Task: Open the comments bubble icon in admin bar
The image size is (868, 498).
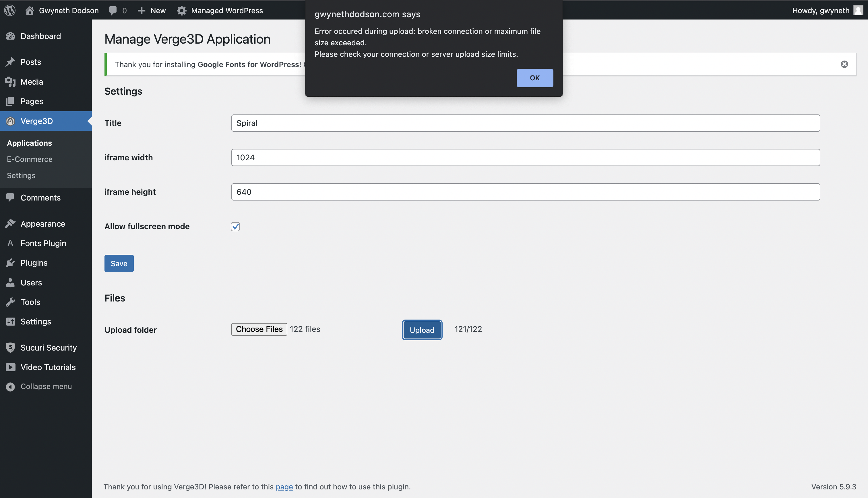Action: click(113, 11)
